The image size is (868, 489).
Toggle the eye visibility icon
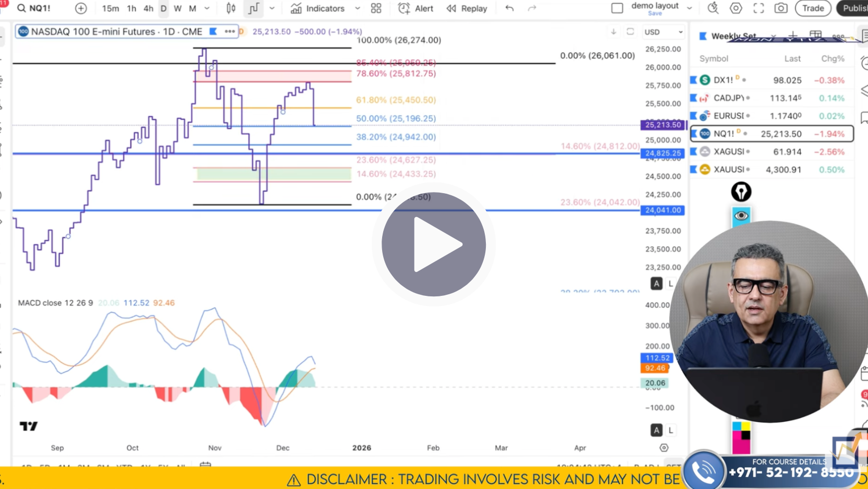pos(741,215)
